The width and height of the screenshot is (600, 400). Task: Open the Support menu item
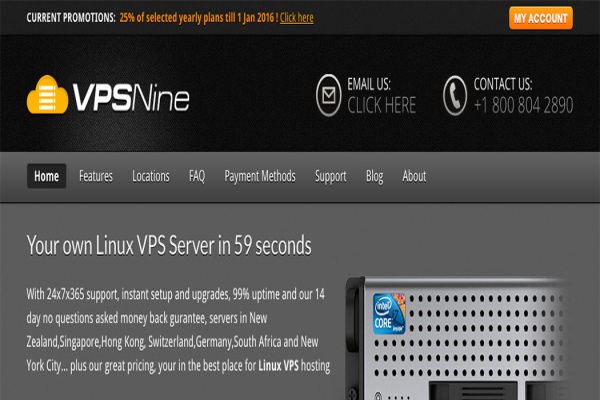tap(331, 176)
